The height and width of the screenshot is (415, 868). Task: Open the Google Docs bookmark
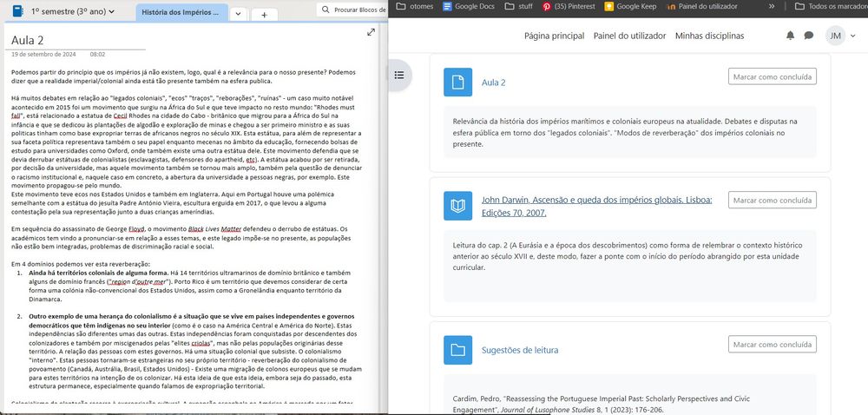point(469,6)
